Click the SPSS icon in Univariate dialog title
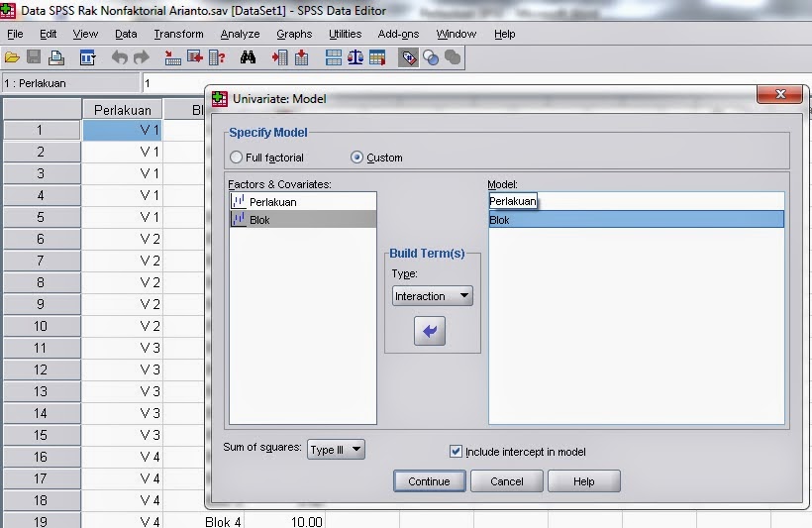The width and height of the screenshot is (812, 528). 220,98
